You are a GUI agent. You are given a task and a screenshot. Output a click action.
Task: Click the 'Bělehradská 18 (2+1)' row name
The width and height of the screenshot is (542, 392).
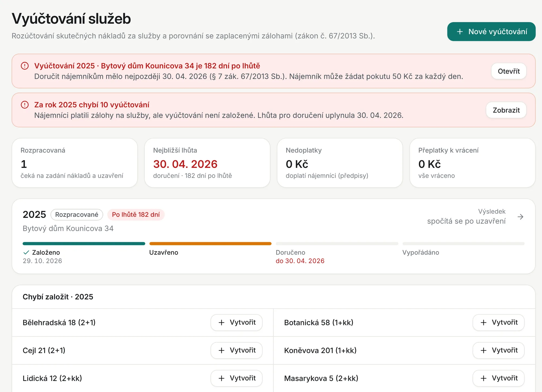(59, 323)
